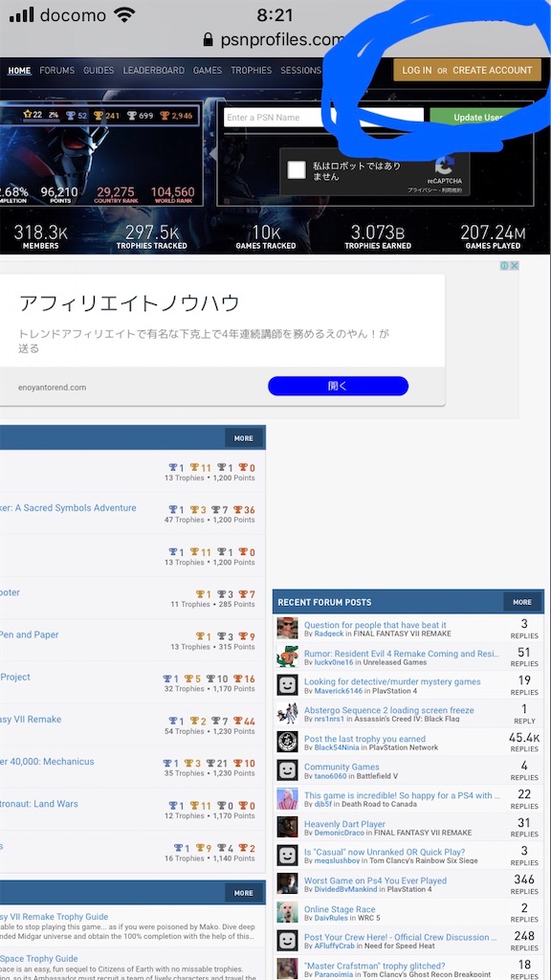Image resolution: width=551 pixels, height=980 pixels.
Task: Open the Worst Game on Ps4 You Ever Played thread
Action: tap(375, 881)
